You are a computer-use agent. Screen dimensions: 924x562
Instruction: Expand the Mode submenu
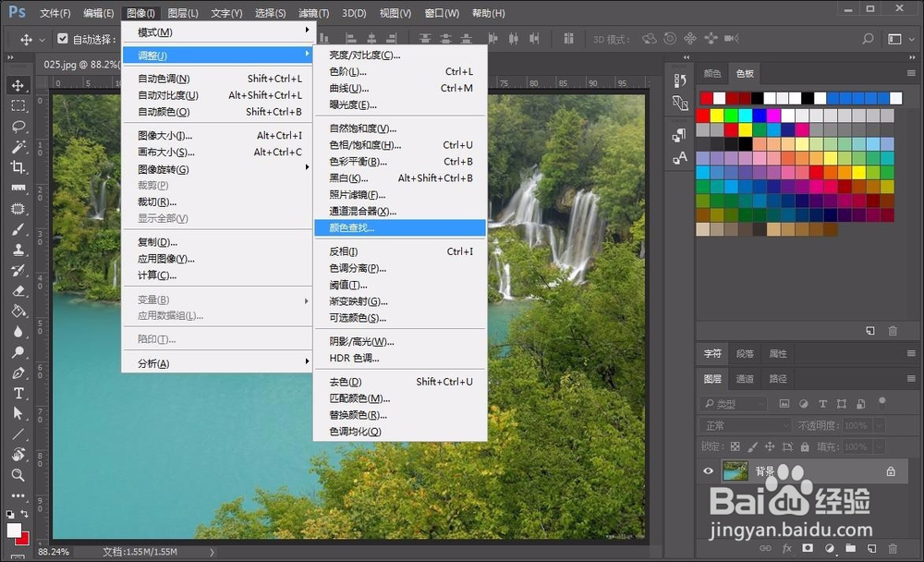tap(217, 31)
